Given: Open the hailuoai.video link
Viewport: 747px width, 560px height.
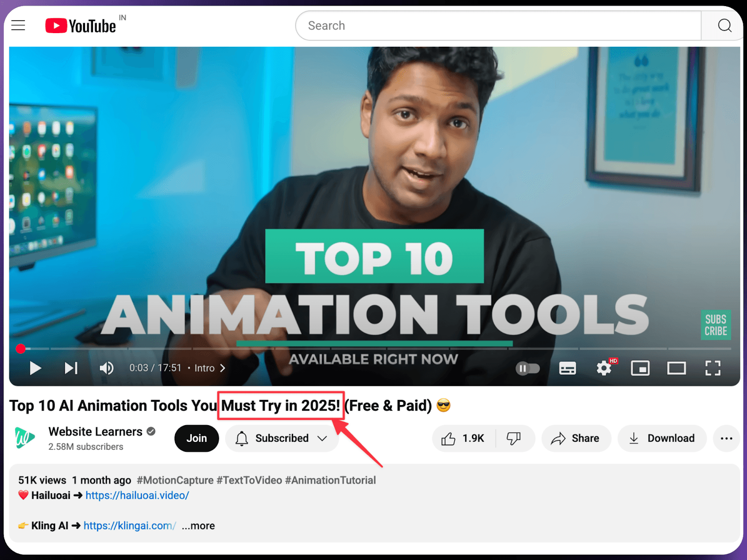Looking at the screenshot, I should (137, 495).
